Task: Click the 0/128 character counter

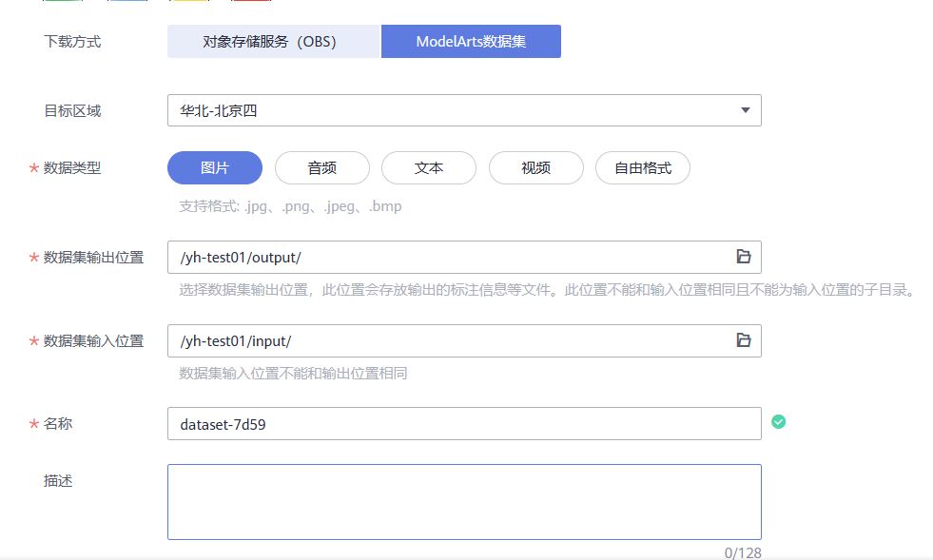Action: 743,552
